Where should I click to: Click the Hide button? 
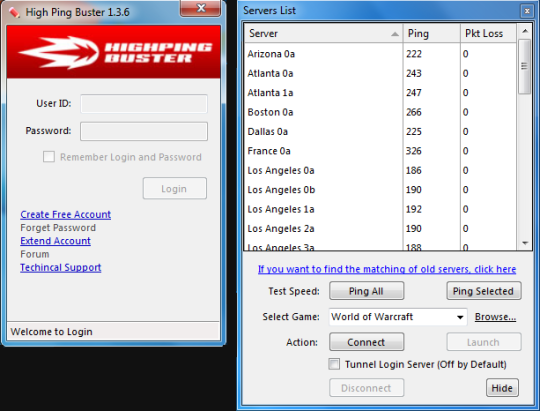(502, 388)
